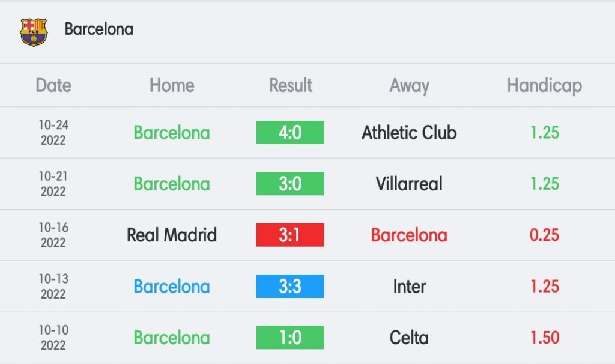
Task: Click the Villarreal team name
Action: [409, 184]
